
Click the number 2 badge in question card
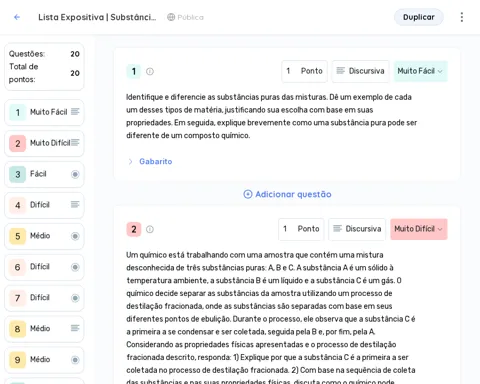[x=134, y=229]
